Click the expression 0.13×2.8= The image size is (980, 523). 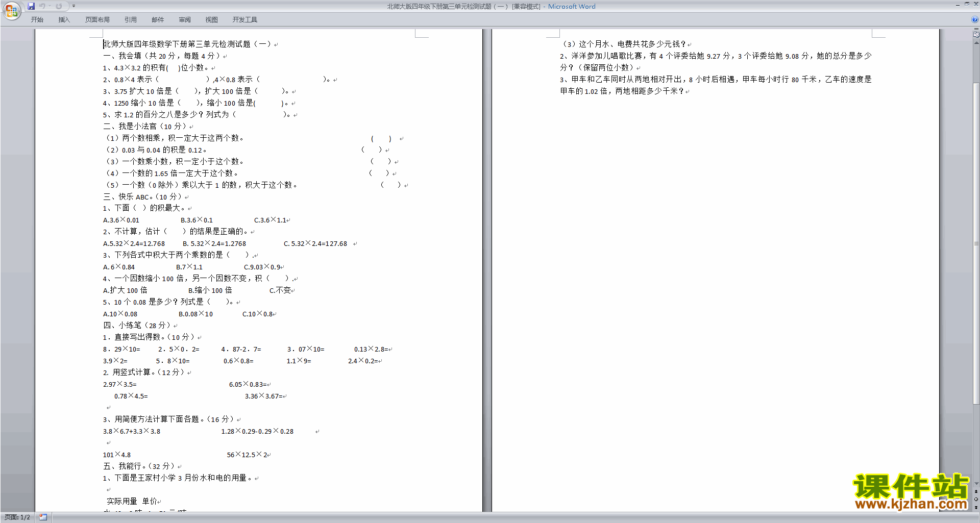click(x=371, y=350)
